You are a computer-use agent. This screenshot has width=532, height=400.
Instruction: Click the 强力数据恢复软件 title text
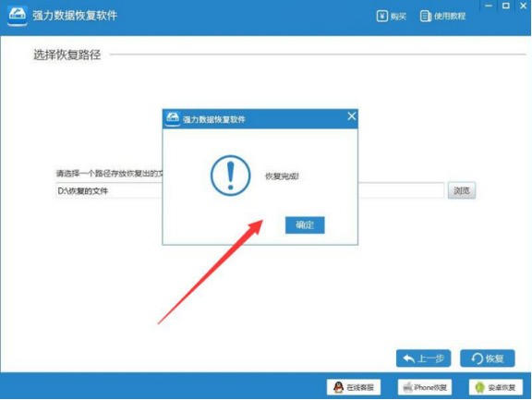(x=75, y=16)
